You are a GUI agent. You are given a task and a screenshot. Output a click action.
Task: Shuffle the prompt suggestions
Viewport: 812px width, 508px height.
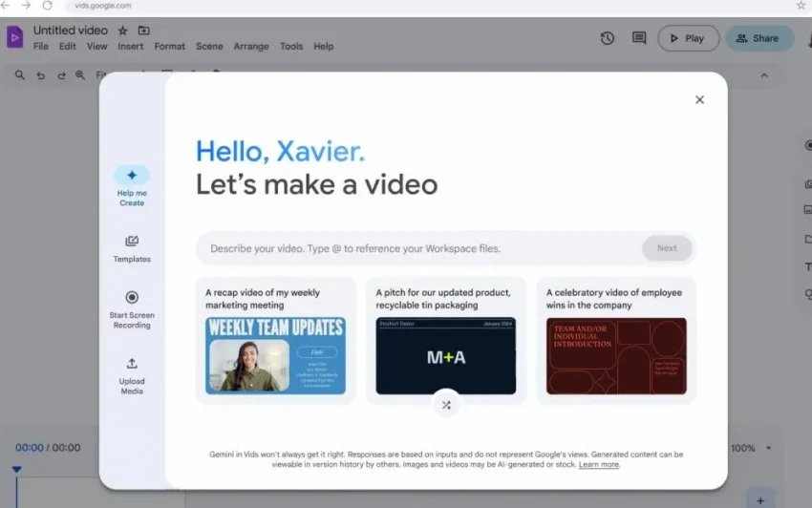click(445, 405)
